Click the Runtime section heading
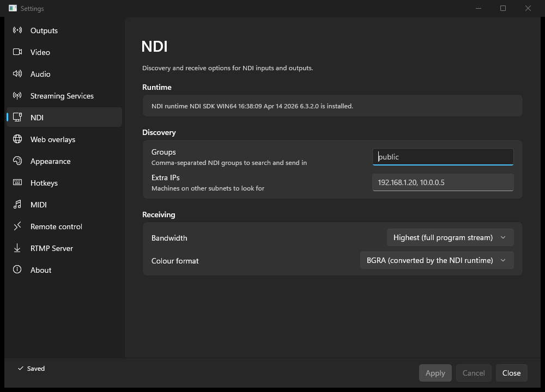 pyautogui.click(x=157, y=87)
